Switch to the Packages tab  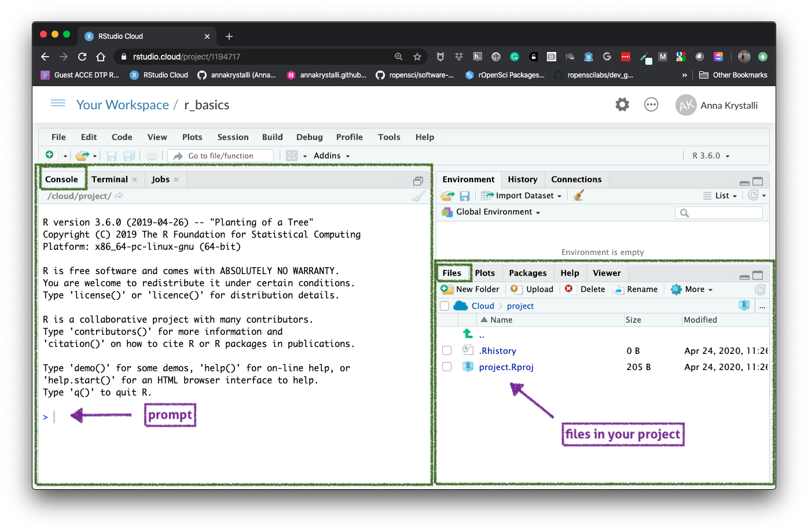pyautogui.click(x=527, y=273)
